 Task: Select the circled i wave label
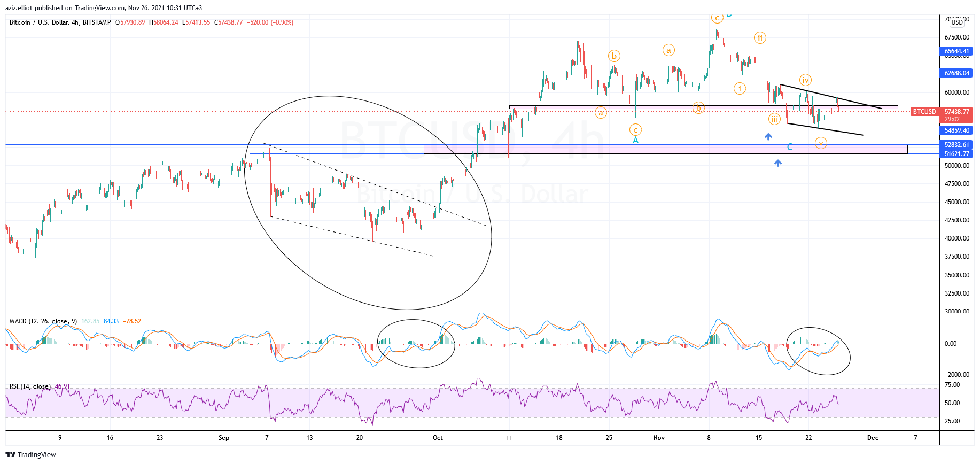coord(740,88)
